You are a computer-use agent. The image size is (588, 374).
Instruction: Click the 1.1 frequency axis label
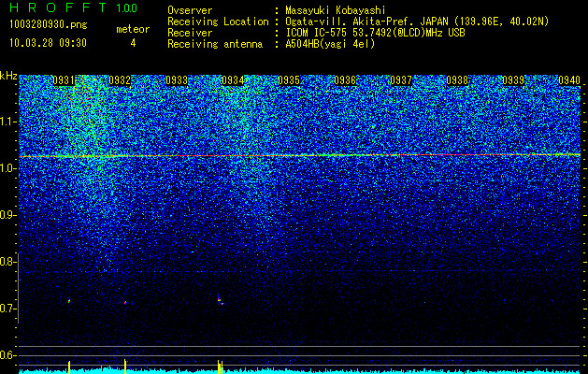point(7,122)
